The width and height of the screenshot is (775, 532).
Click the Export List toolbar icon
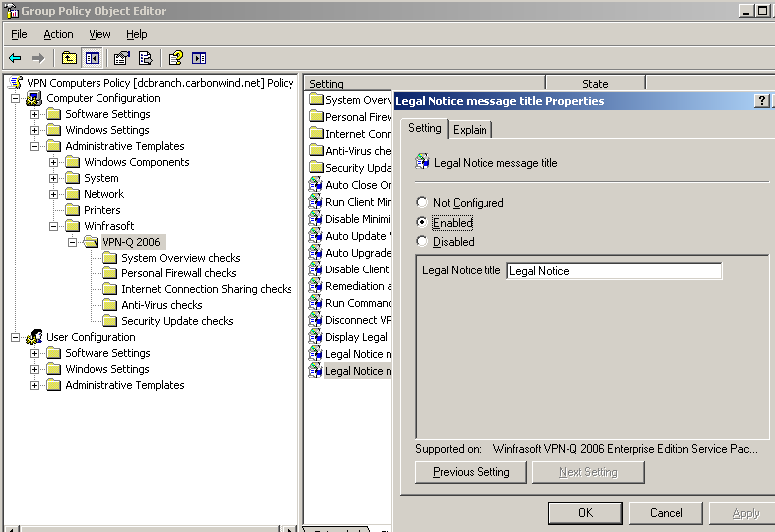pyautogui.click(x=146, y=58)
